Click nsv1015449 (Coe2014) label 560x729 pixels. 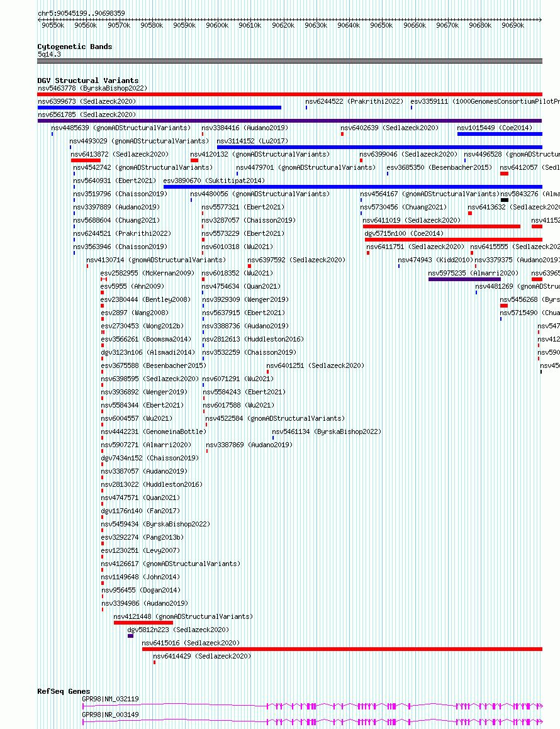(x=495, y=128)
